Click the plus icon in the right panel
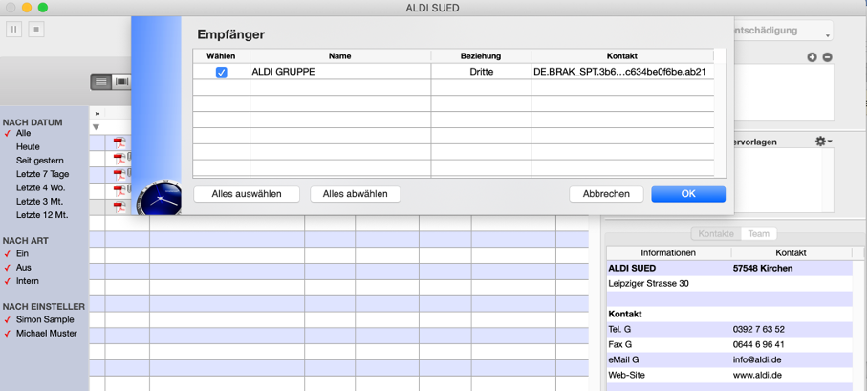Screen dimensions: 868x392 (x=813, y=57)
